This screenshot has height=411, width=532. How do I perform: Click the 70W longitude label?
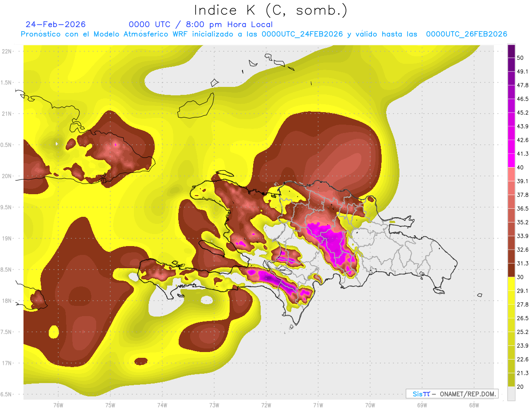click(370, 405)
